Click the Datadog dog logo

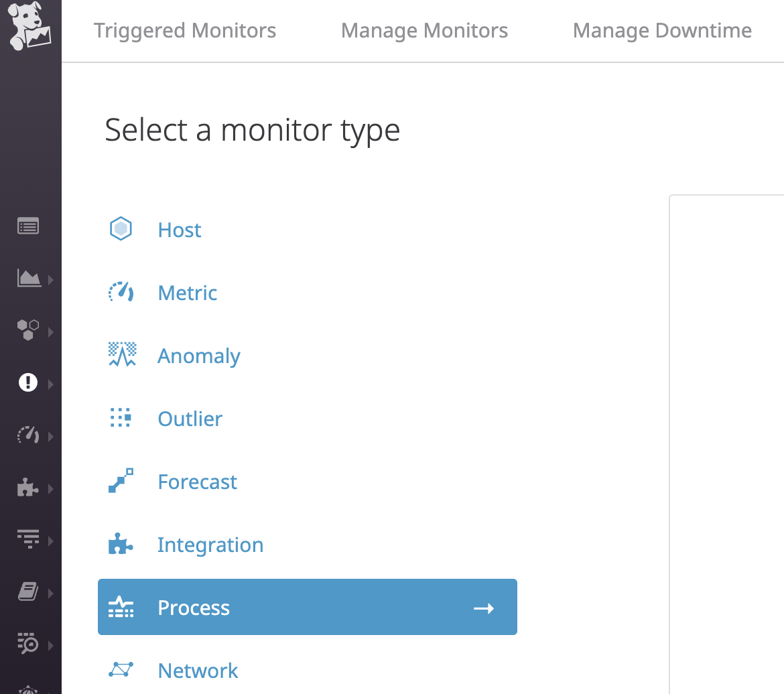click(x=30, y=29)
